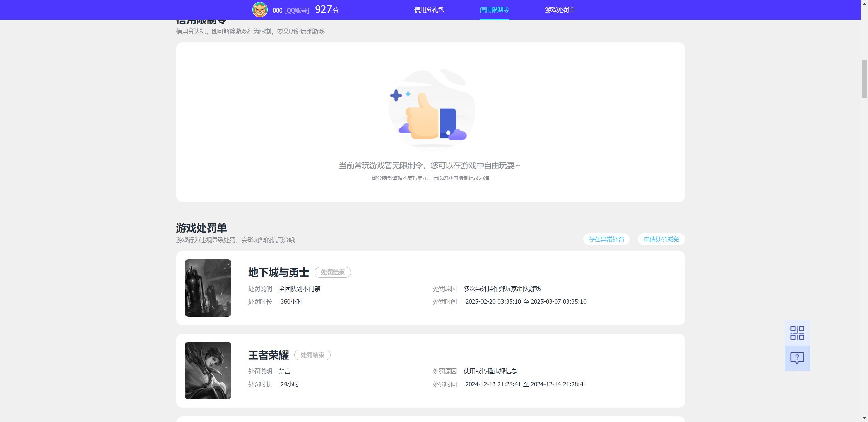Click the 游戏处罚单 section heading
Image resolution: width=868 pixels, height=422 pixels.
click(x=201, y=228)
